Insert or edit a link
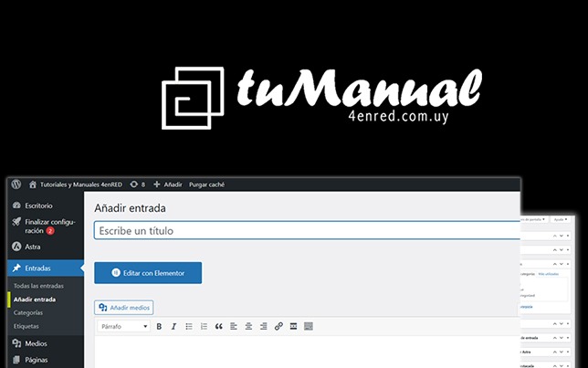The image size is (588, 368). point(278,326)
